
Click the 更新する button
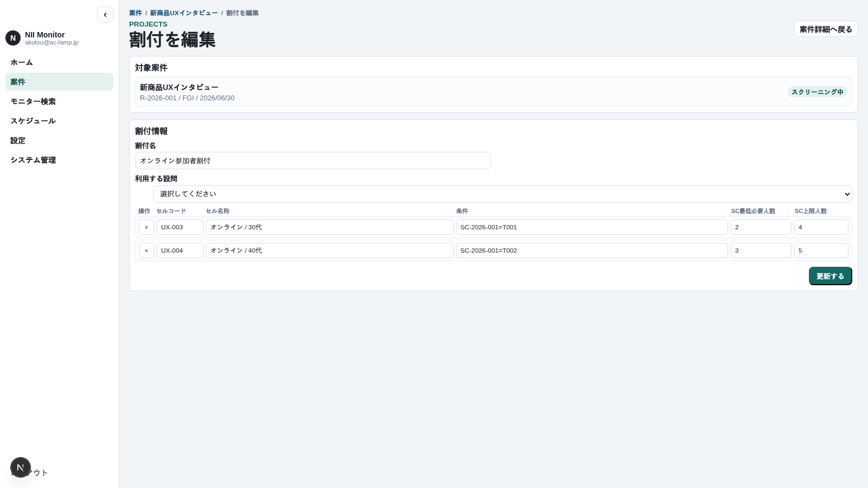coord(830,276)
